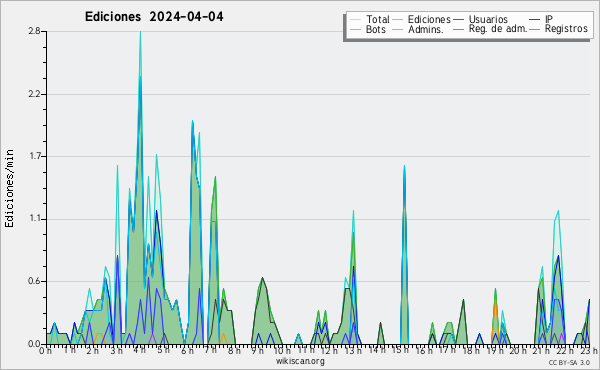Click the 15 h mark on time axis
This screenshot has width=600, height=370.
400,350
